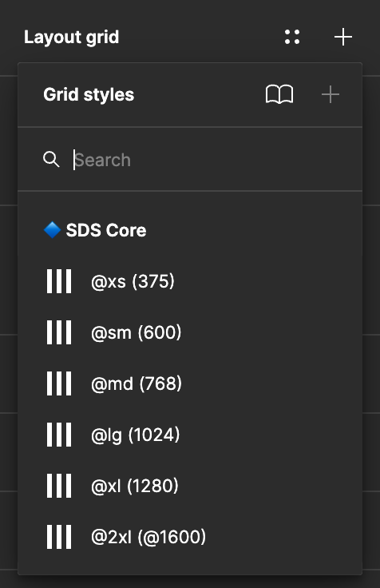Click the SDS Core library heading

(x=106, y=230)
